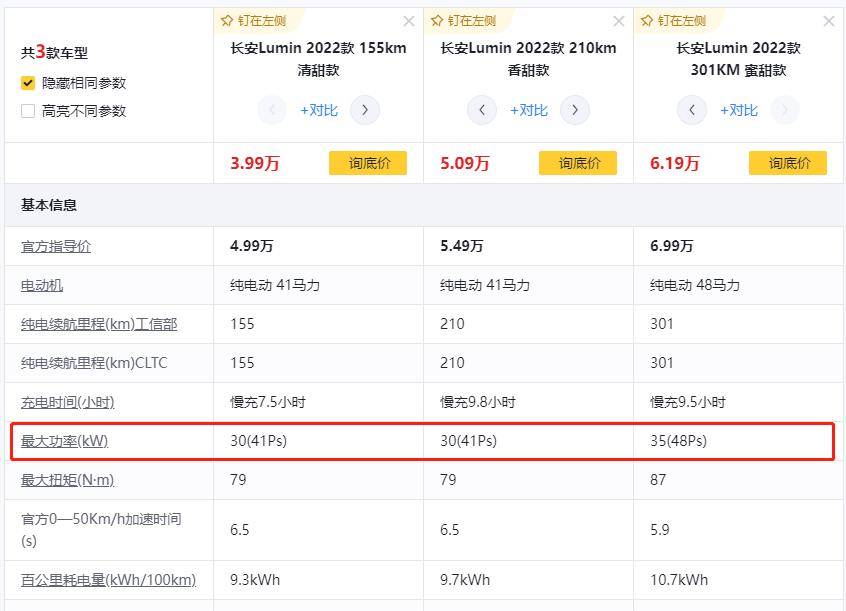Click the 5.9 acceleration time cell

pyautogui.click(x=659, y=529)
